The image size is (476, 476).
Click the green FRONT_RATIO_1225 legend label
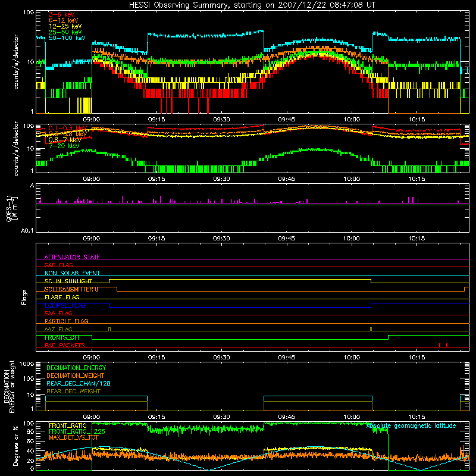pyautogui.click(x=77, y=431)
